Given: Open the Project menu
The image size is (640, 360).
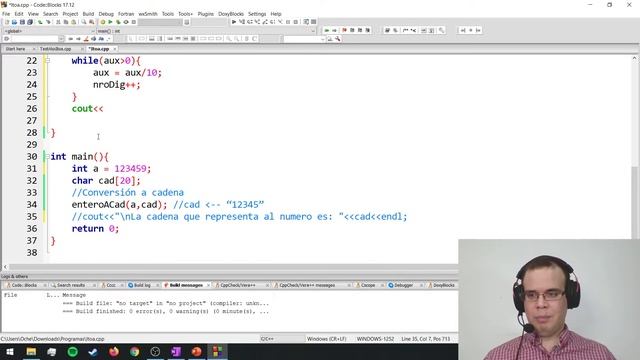Looking at the screenshot, I should (70, 13).
